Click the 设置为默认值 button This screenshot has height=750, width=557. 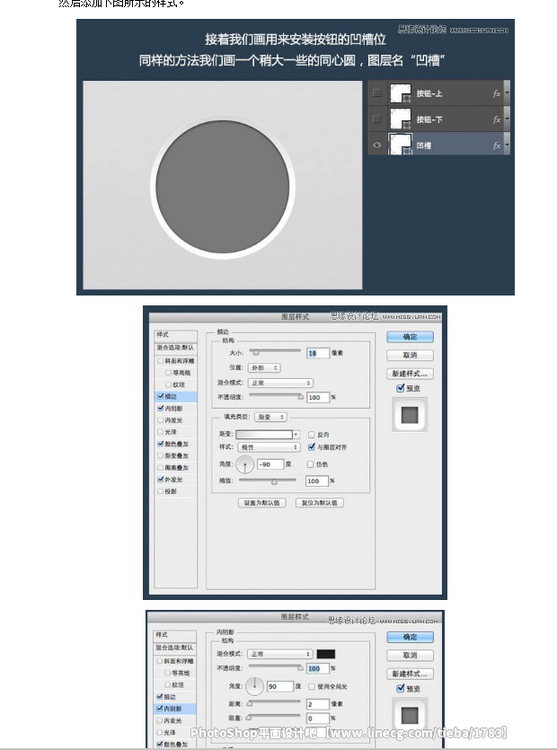pyautogui.click(x=262, y=503)
